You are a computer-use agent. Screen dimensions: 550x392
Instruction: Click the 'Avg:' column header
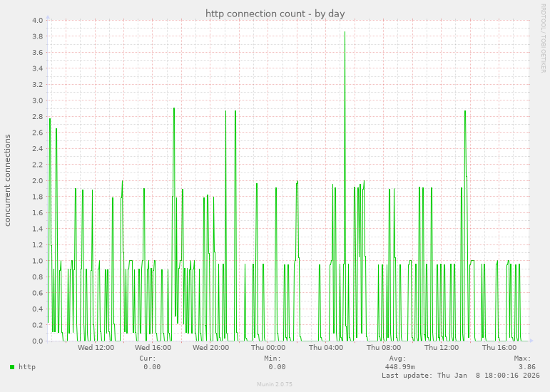pyautogui.click(x=397, y=359)
